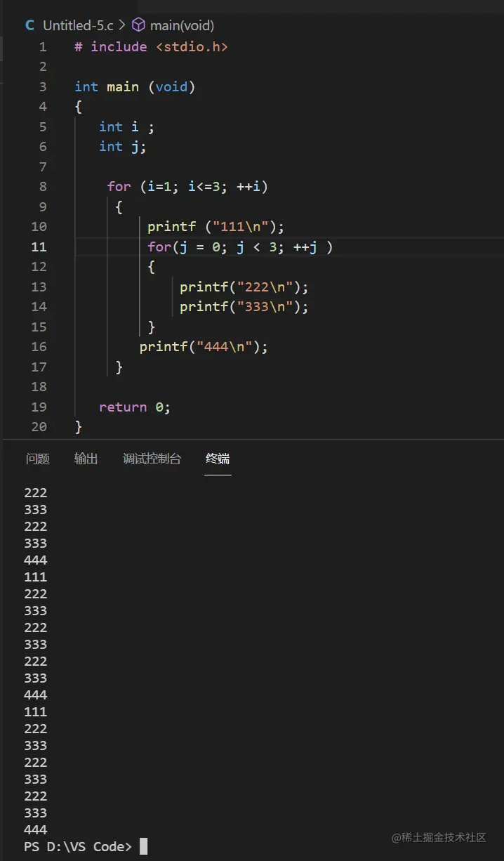Screen dimensions: 504x861
Task: Click the printf("333\n"); statement
Action: point(244,307)
